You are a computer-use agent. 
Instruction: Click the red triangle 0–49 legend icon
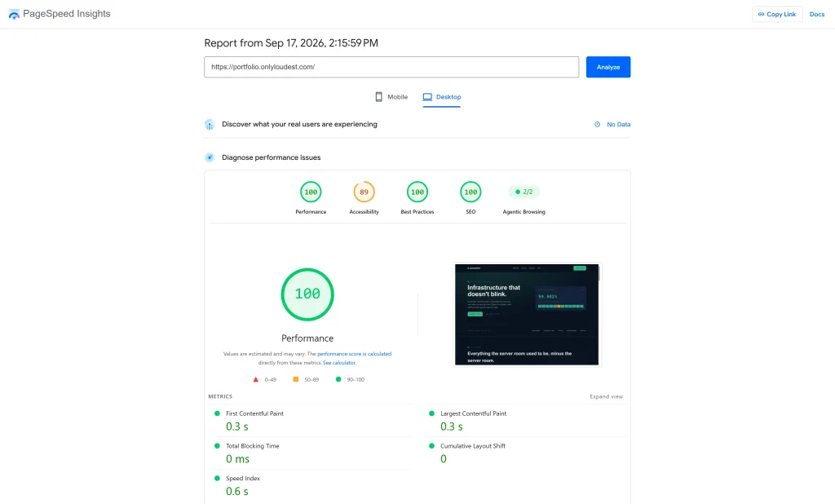coord(255,379)
